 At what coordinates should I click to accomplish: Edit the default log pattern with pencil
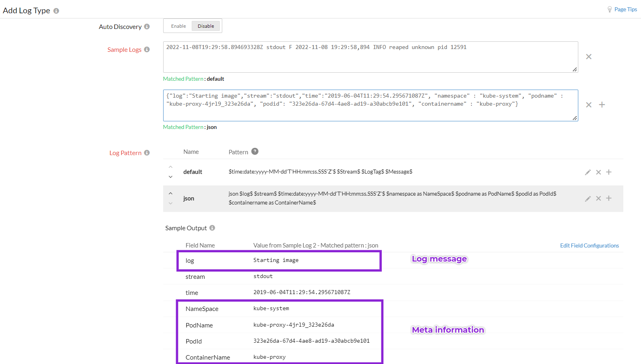(x=588, y=172)
